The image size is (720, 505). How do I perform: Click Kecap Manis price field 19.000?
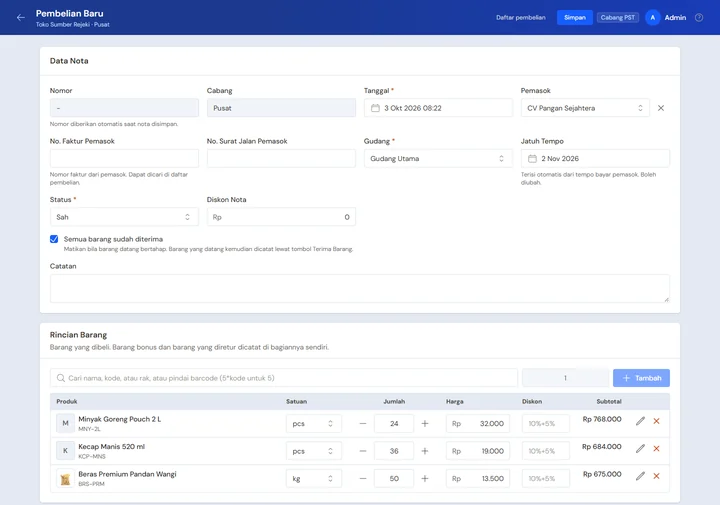coord(478,451)
